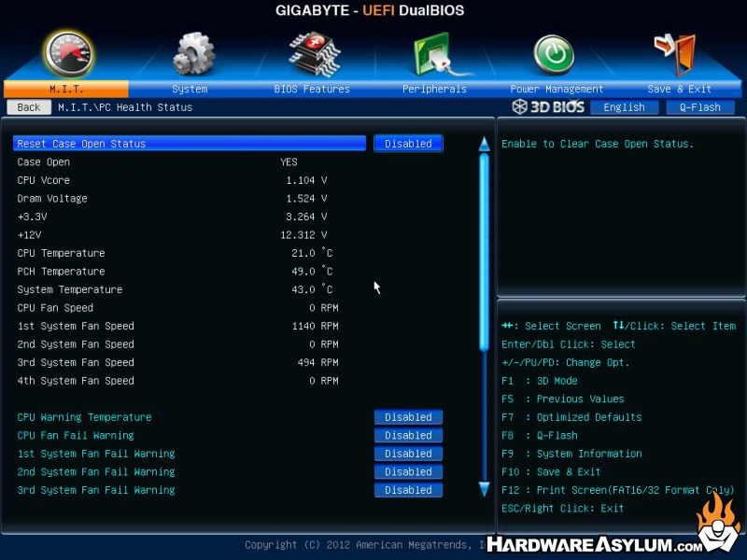Click the Copyright American Megatrends footer text
Viewport: 747px width, 560px height.
pyautogui.click(x=366, y=544)
